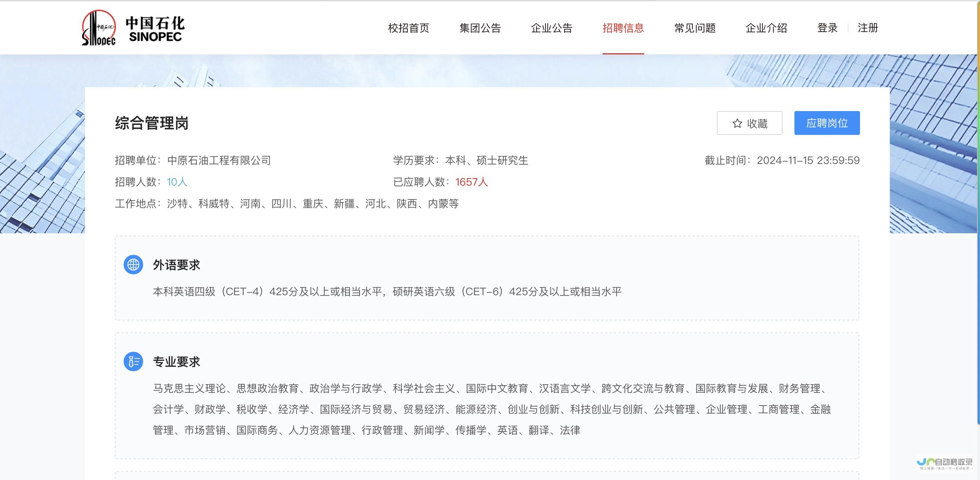
Task: Click the company name 中原石油工程有限公司
Action: pyautogui.click(x=219, y=161)
